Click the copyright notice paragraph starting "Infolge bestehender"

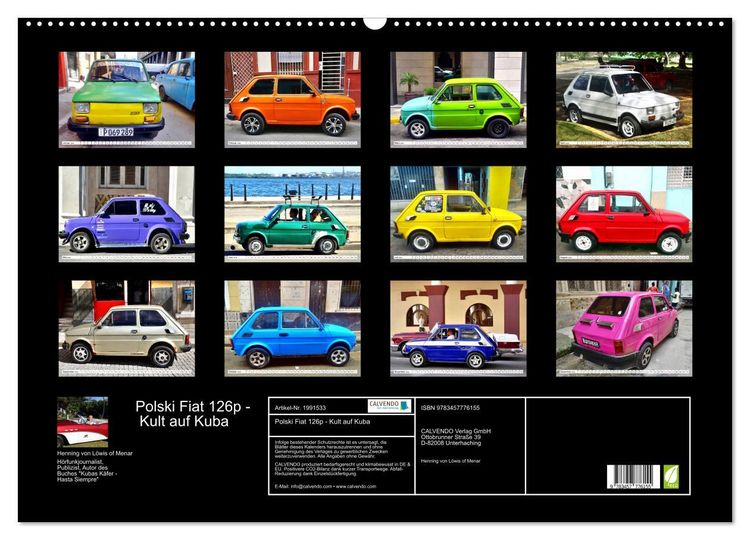331,450
